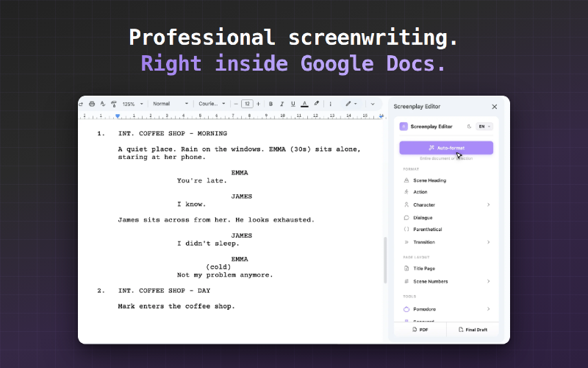
Task: Click the vertical scrollbar of the document
Action: tap(385, 260)
